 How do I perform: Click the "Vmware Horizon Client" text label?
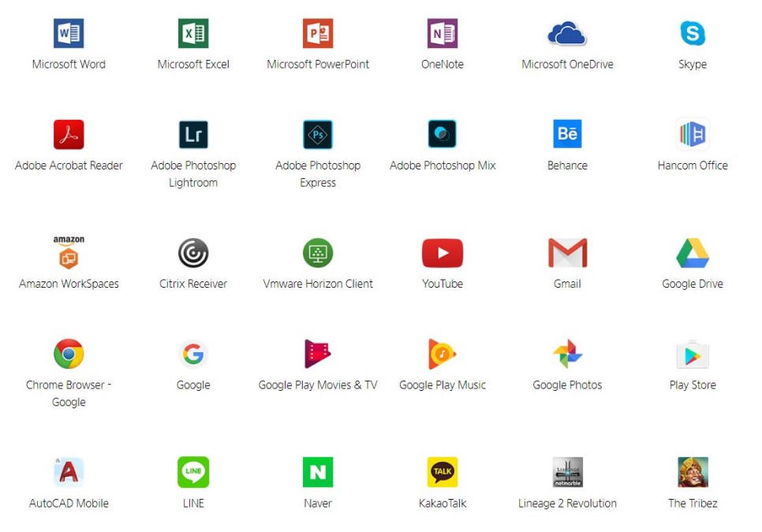(x=318, y=284)
